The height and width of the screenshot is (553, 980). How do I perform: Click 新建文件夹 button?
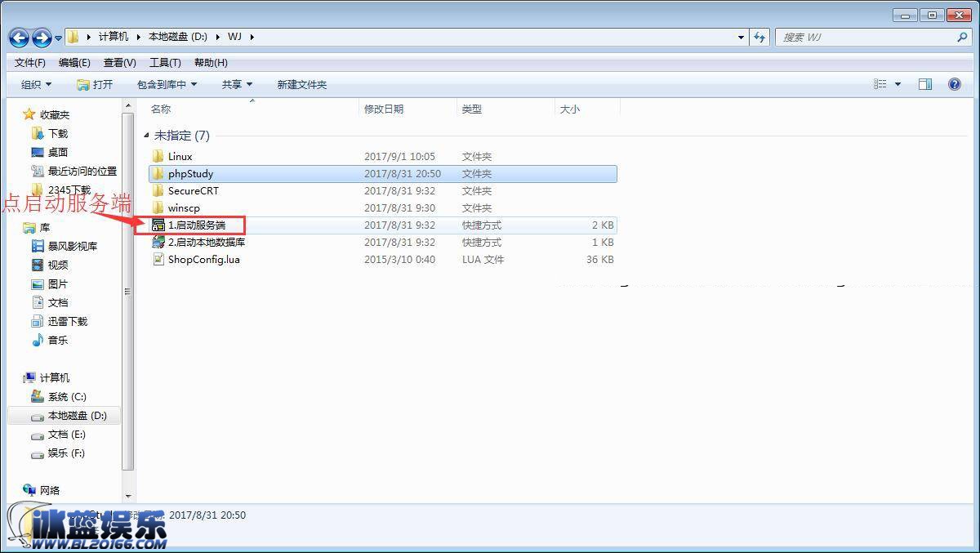pyautogui.click(x=301, y=84)
